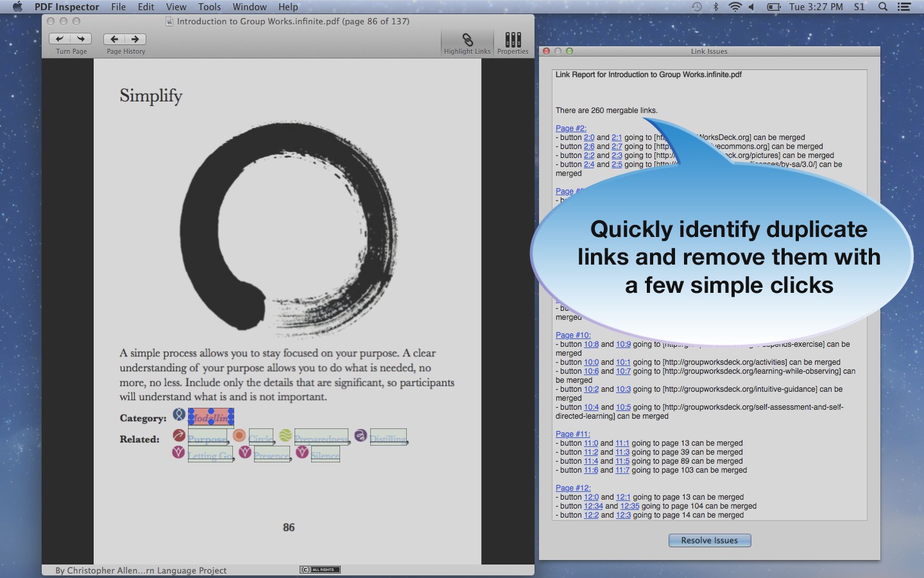924x578 pixels.
Task: Click the Modelling category circle icon
Action: tap(178, 414)
